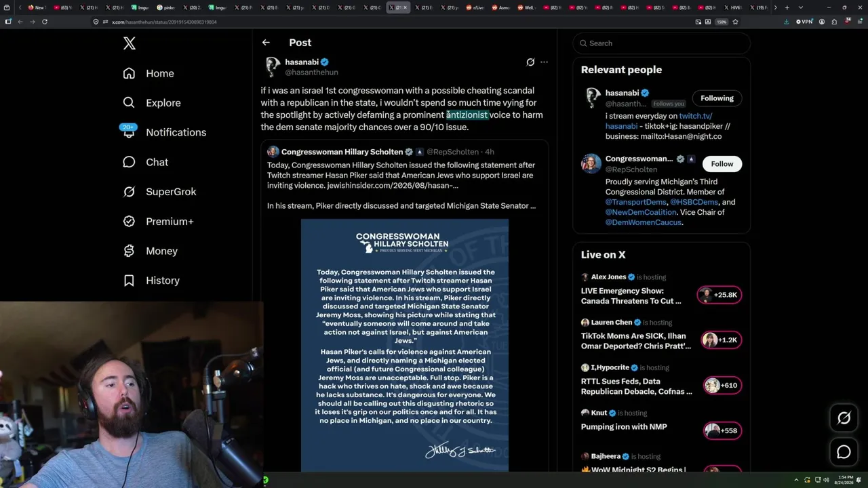Open Notifications in the sidebar

click(x=164, y=132)
